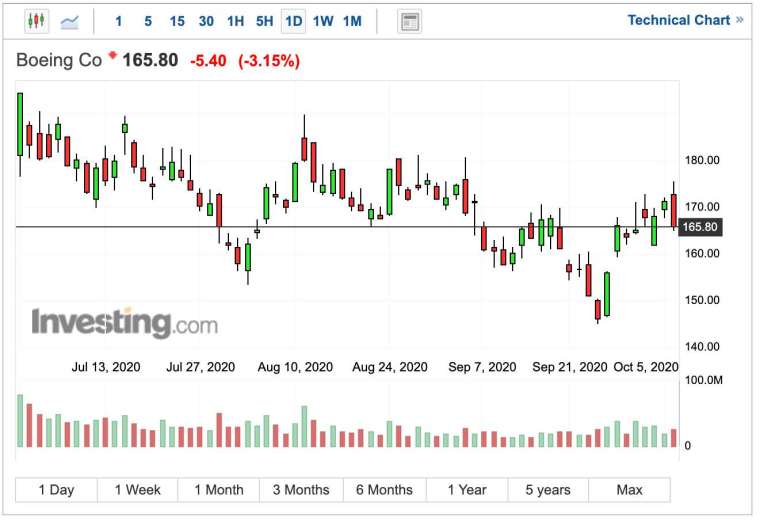Open the Technical Chart link
760x521 pixels.
click(x=685, y=20)
